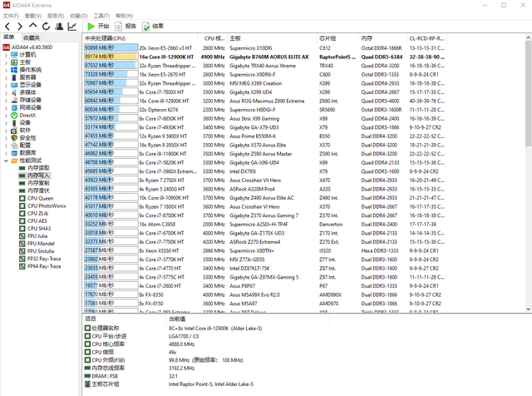The height and width of the screenshot is (396, 532).
Task: Select the 数据库 database tree icon
Action: point(14,153)
